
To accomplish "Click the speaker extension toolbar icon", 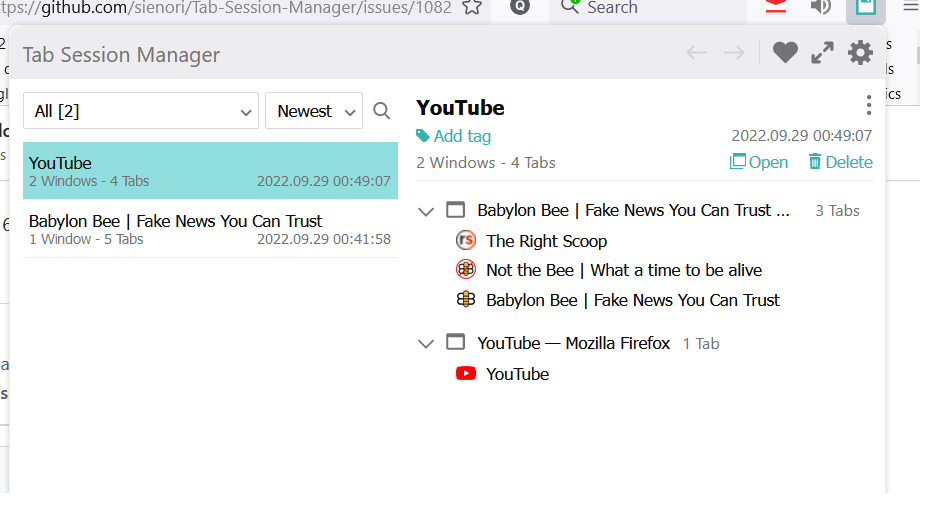I will pos(821,7).
